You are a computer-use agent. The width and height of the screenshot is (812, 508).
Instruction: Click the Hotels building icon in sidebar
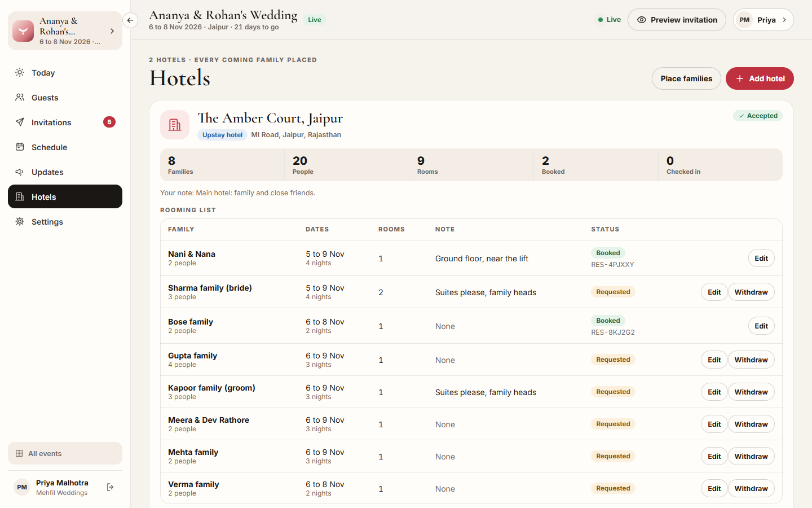(20, 196)
